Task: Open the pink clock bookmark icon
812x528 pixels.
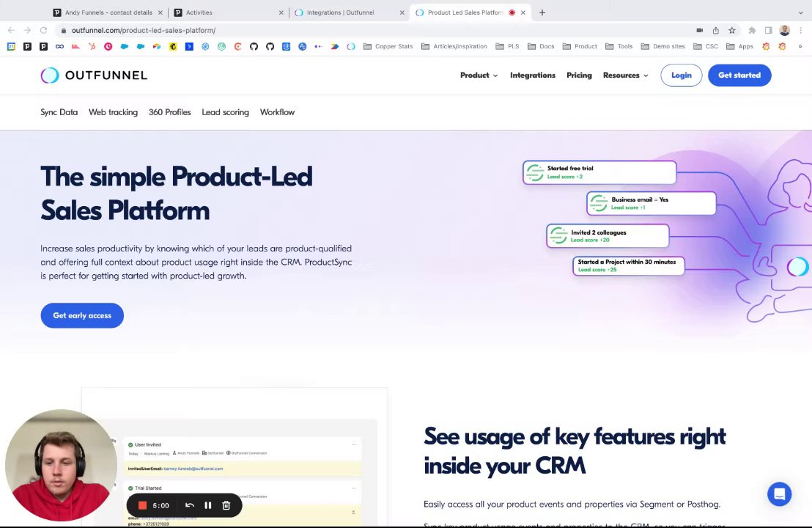Action: tap(108, 46)
